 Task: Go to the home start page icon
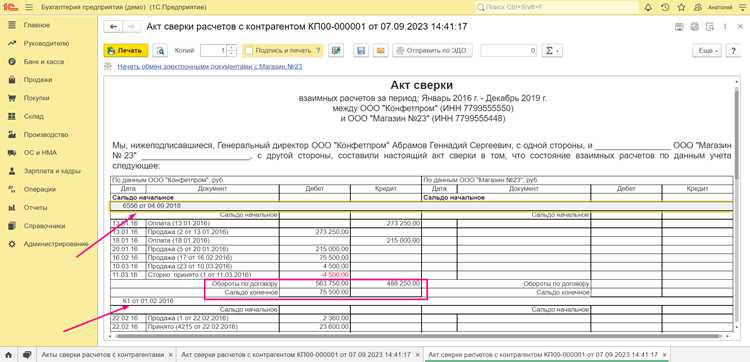point(9,355)
